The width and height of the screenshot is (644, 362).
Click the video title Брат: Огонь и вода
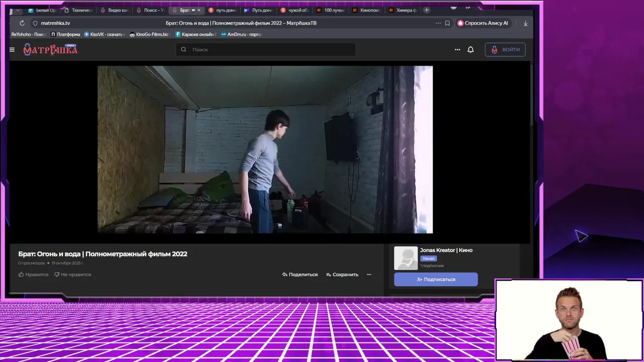pyautogui.click(x=103, y=254)
